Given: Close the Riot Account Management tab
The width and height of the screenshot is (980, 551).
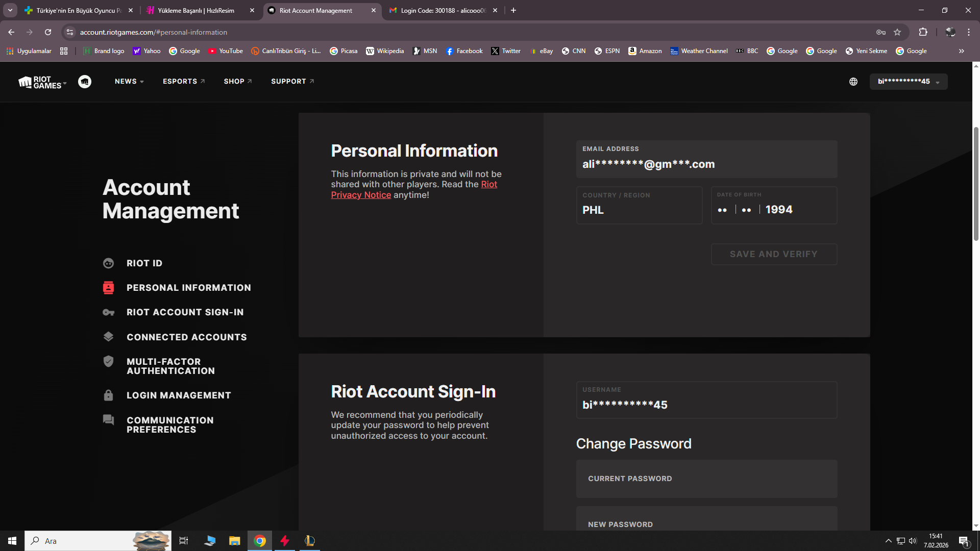Looking at the screenshot, I should tap(374, 10).
